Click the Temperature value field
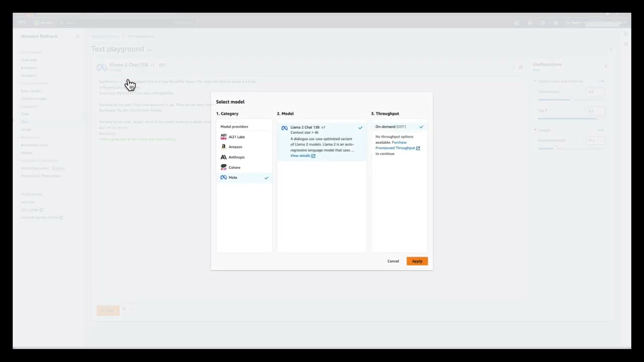This screenshot has height=362, width=644. click(596, 92)
